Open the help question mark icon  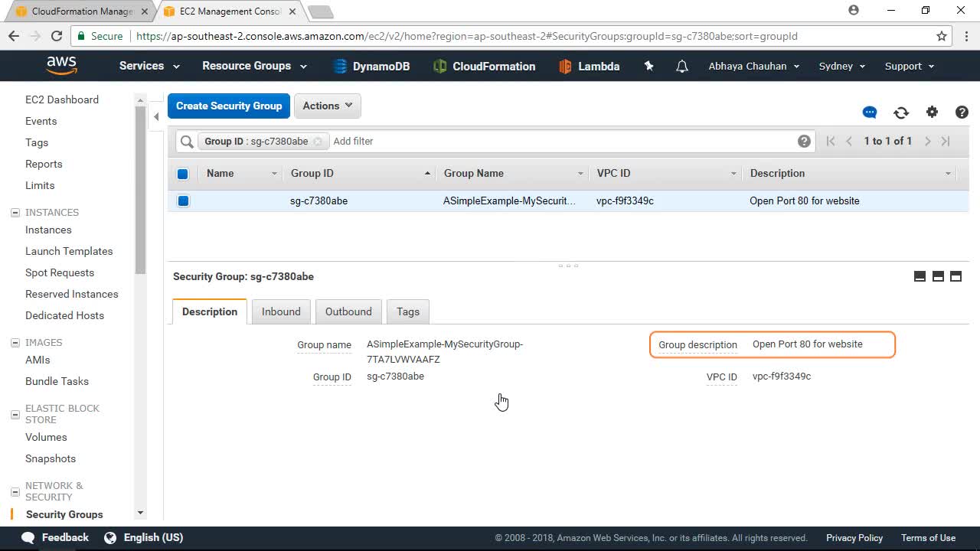962,112
